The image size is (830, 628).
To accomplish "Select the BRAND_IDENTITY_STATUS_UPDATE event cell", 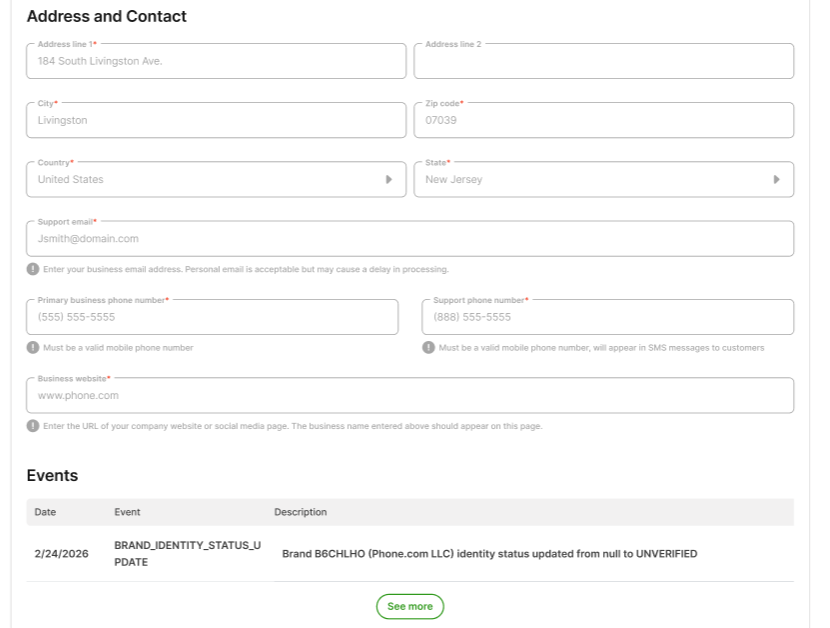I will coord(187,553).
